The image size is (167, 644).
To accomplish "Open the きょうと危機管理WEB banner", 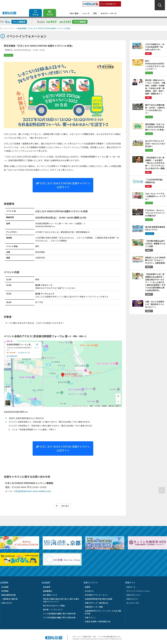I will pos(147,543).
